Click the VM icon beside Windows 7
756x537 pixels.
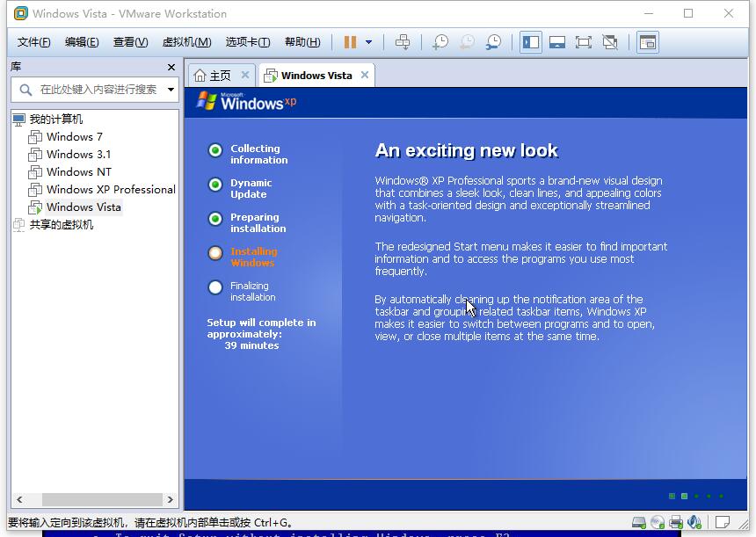(34, 137)
